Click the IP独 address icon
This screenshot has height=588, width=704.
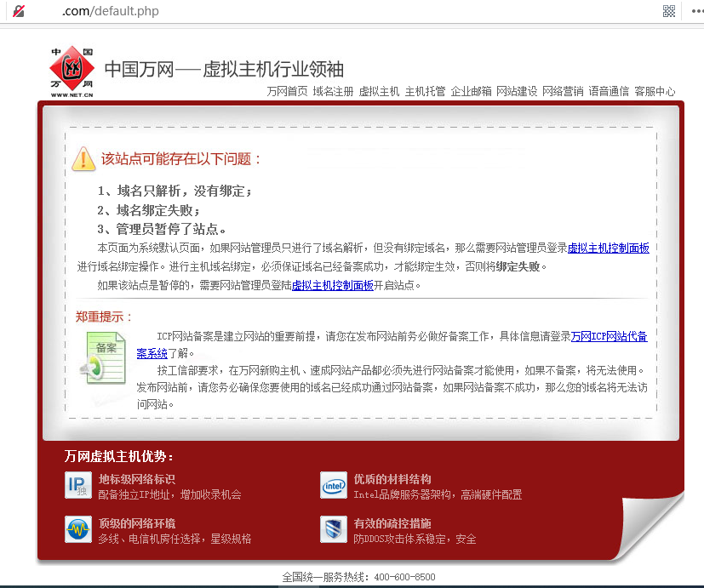pos(78,485)
